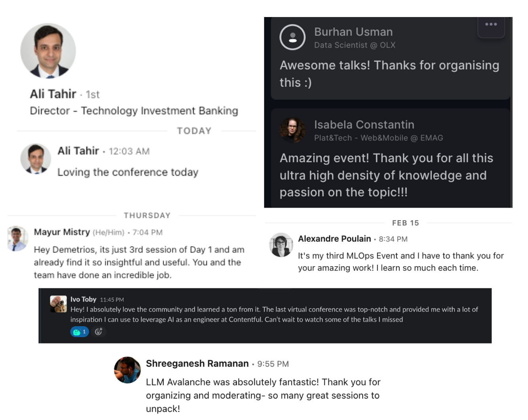Click Burhan Usman's placeholder avatar icon
Image resolution: width=528 pixels, height=420 pixels.
(292, 37)
